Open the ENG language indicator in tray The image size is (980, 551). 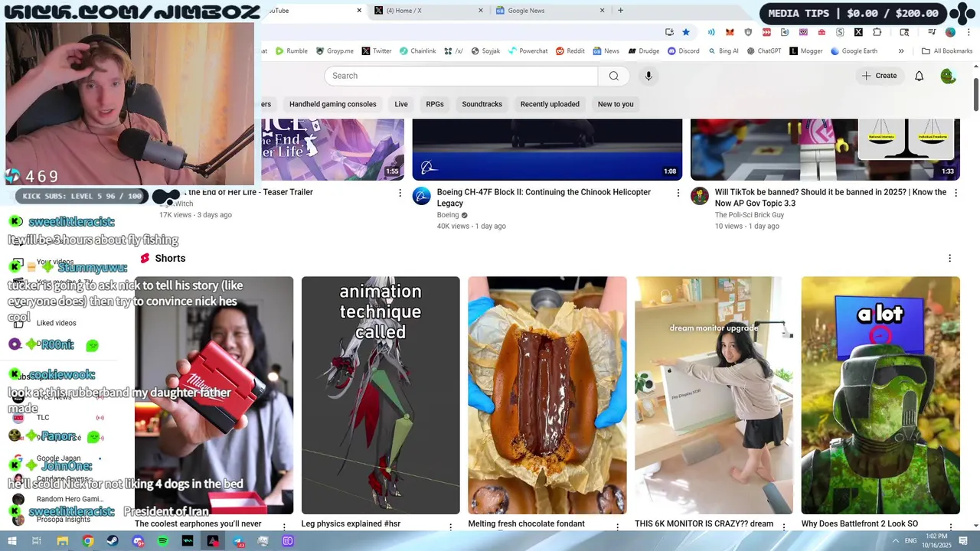pos(911,541)
